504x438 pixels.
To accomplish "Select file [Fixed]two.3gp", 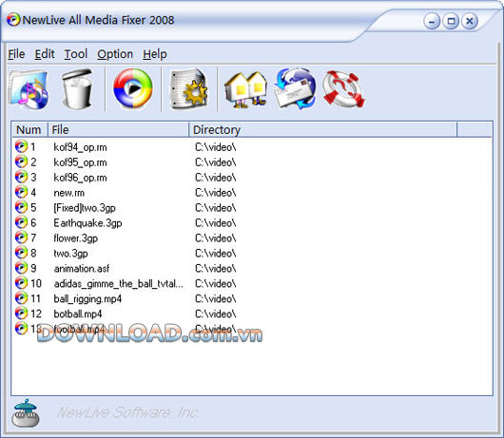I will [x=85, y=208].
